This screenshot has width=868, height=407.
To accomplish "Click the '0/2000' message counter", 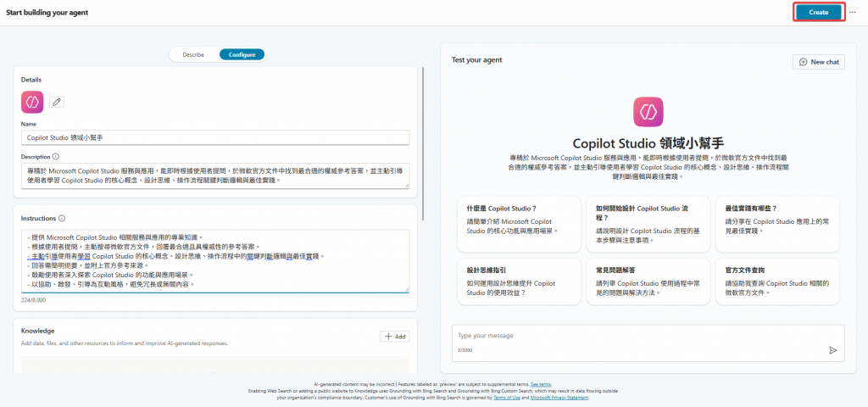I will tap(465, 350).
